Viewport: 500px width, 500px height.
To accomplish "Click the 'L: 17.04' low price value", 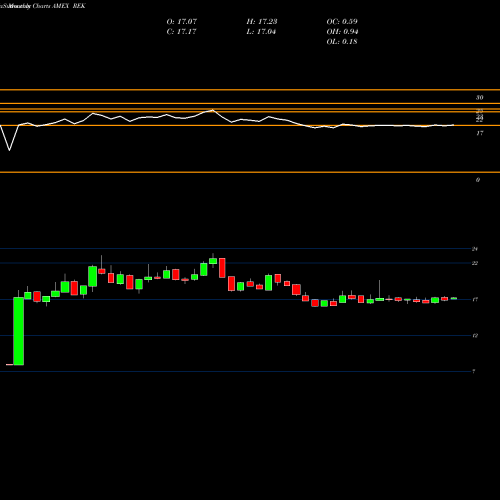I will point(261,32).
